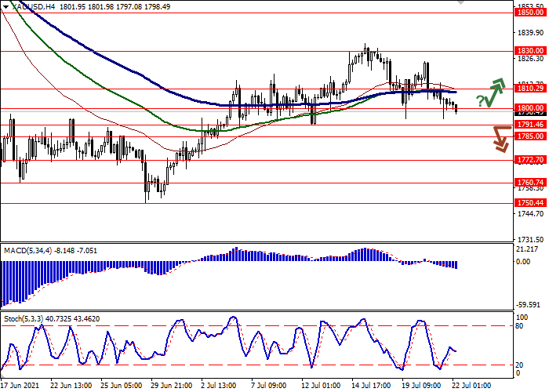Select the 1772.70 price level label
549x392 pixels.
[530, 160]
